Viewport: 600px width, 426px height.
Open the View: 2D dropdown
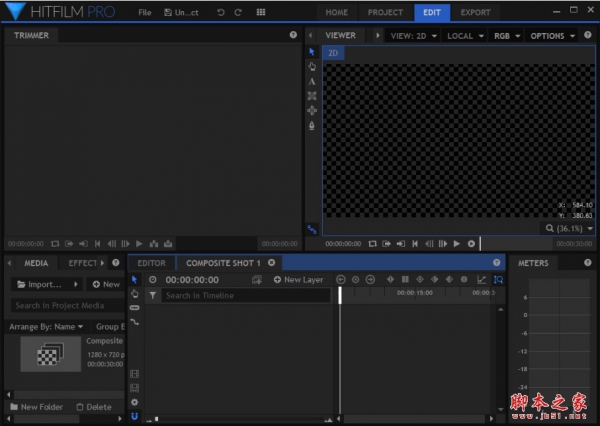point(414,35)
